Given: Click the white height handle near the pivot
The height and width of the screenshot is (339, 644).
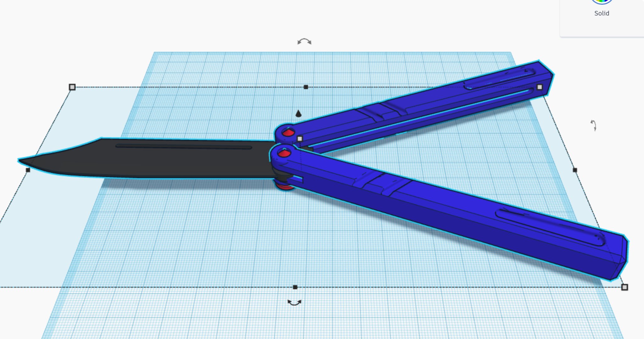Looking at the screenshot, I should 300,139.
